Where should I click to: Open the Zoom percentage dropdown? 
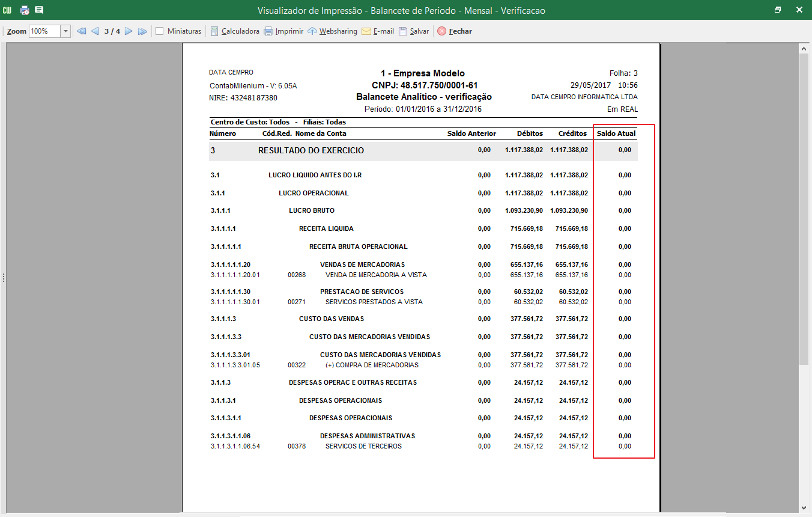pos(65,31)
